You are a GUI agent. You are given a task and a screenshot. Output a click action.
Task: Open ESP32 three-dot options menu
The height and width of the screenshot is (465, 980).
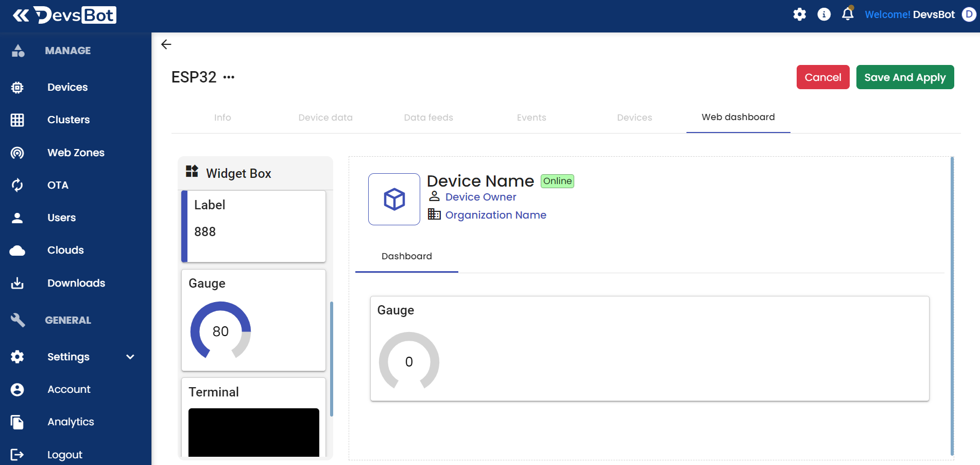(229, 77)
